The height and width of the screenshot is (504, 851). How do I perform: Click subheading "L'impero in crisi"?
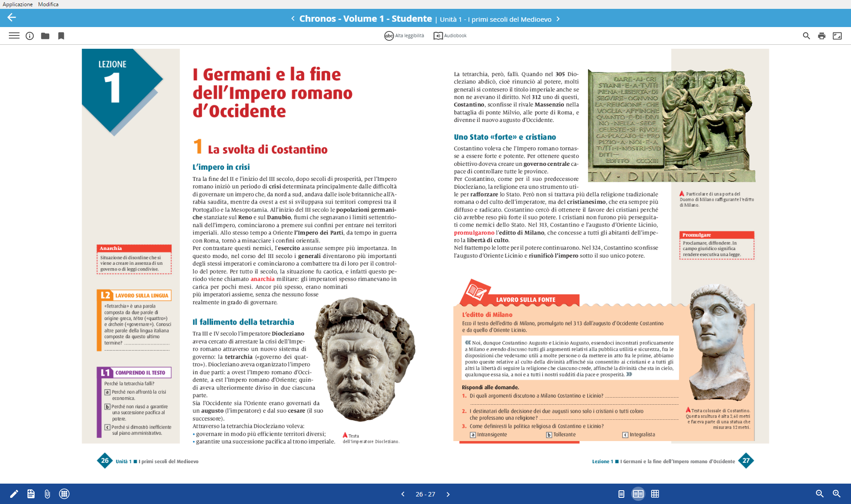click(221, 167)
